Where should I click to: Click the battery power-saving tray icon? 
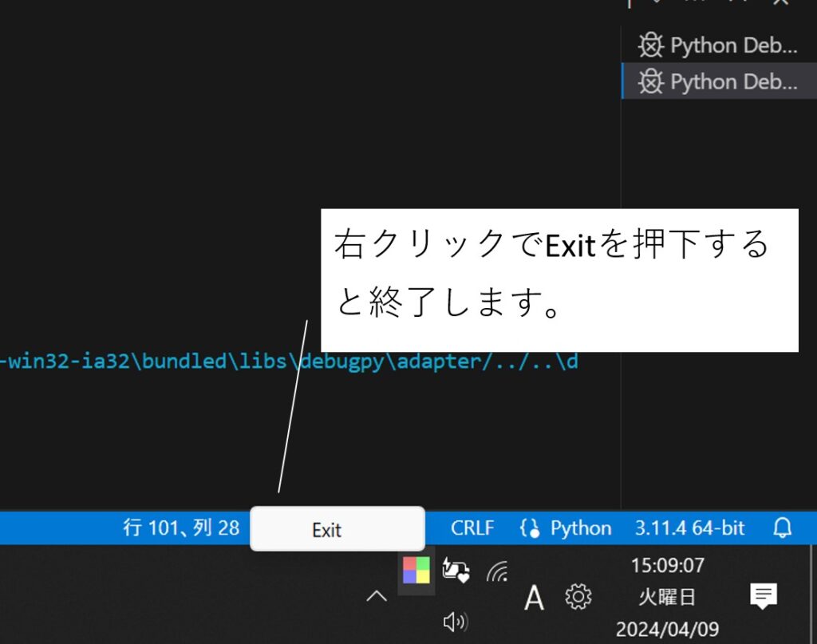coord(457,570)
